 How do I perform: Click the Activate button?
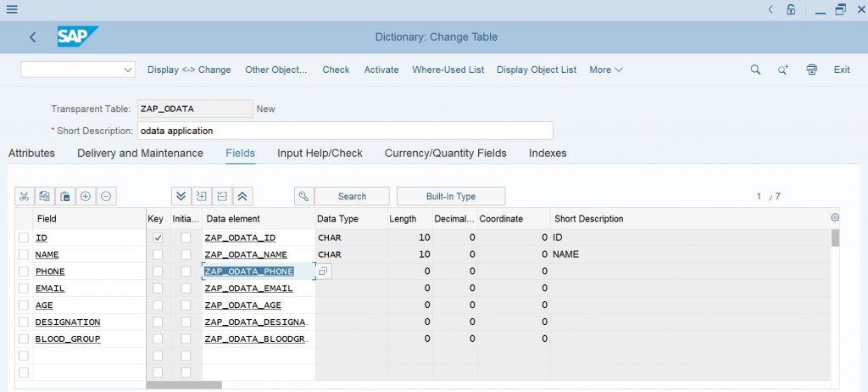tap(381, 70)
